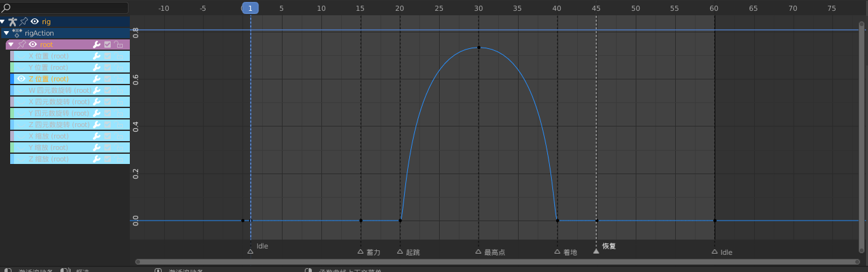Viewport: 868px width, 272px height.
Task: Click the pin icon on rig row
Action: (x=24, y=22)
